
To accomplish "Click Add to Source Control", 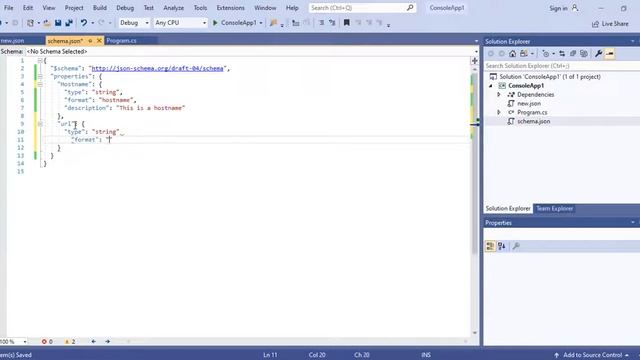I will [592, 355].
